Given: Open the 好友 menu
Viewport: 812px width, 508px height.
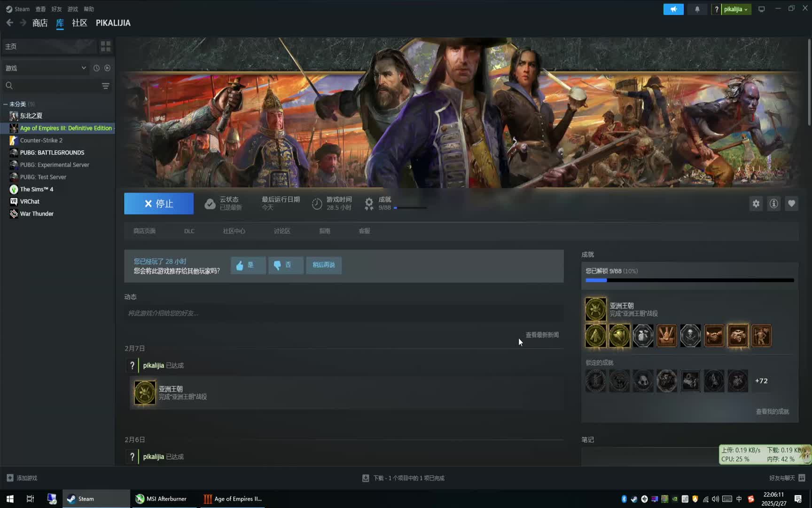Looking at the screenshot, I should coord(56,9).
